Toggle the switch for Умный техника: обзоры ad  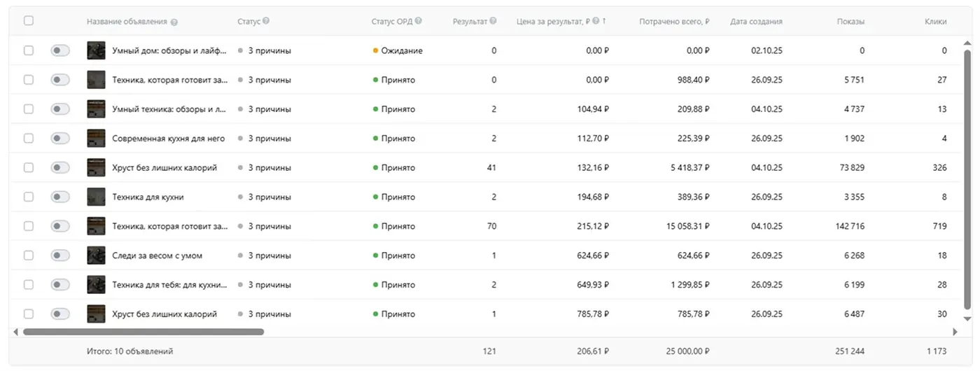click(x=60, y=109)
